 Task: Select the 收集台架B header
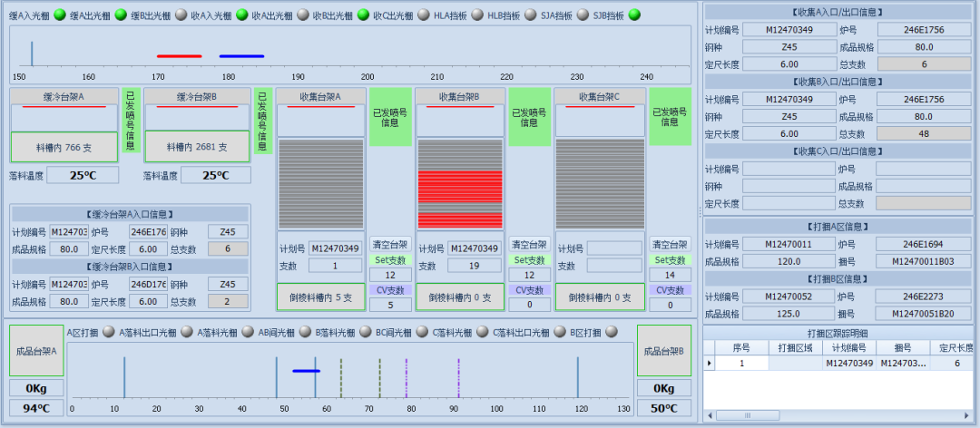pyautogui.click(x=460, y=97)
